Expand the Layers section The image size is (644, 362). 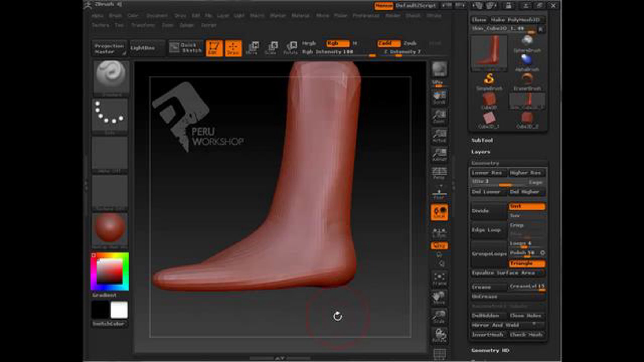(x=481, y=152)
